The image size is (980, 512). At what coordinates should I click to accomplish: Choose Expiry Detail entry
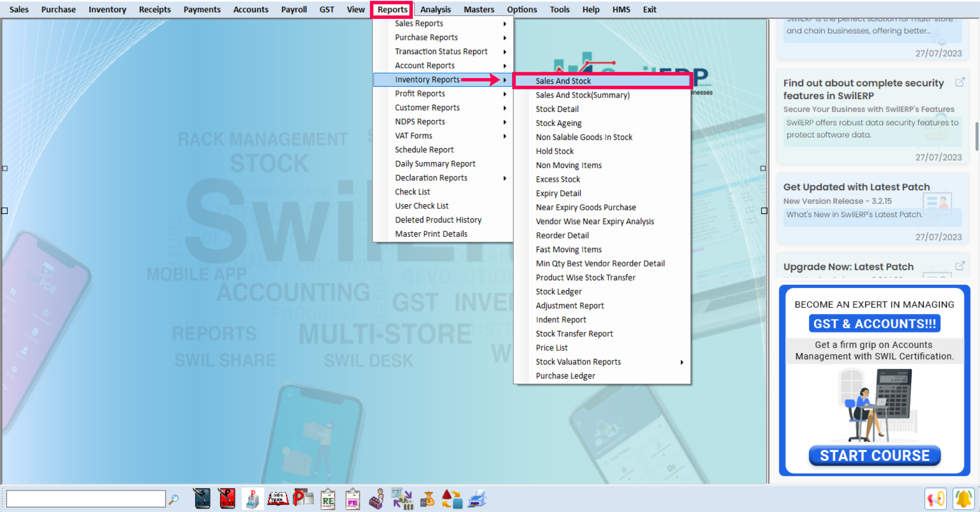pyautogui.click(x=602, y=193)
